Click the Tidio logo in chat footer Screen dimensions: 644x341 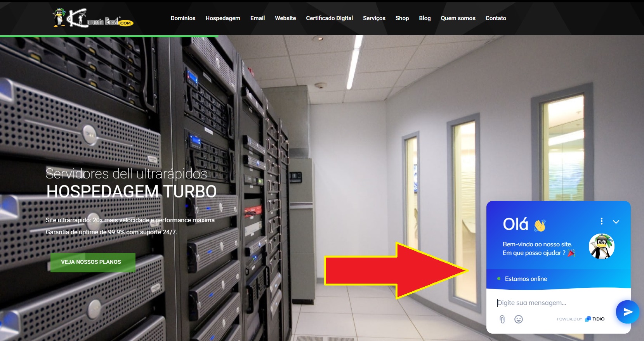tap(595, 319)
